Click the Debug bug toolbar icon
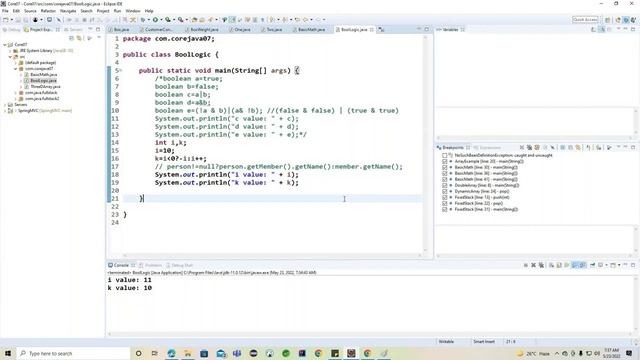640x360 pixels. pos(143,20)
